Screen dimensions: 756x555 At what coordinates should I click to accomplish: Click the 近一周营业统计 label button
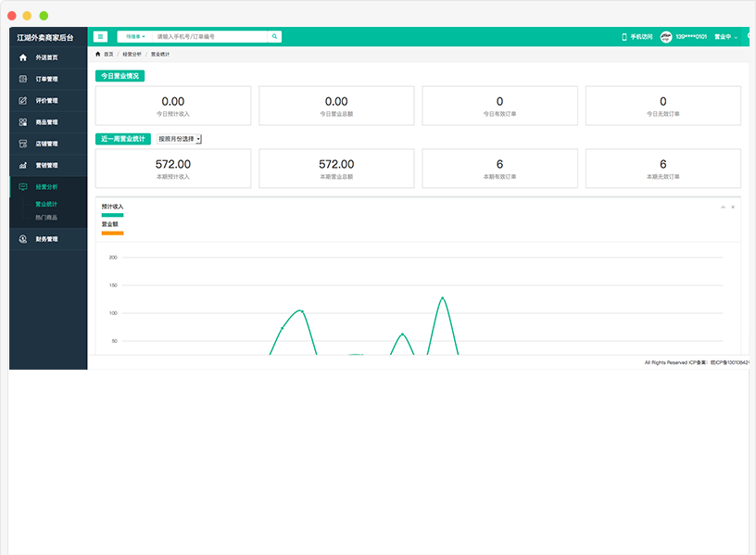coord(123,139)
